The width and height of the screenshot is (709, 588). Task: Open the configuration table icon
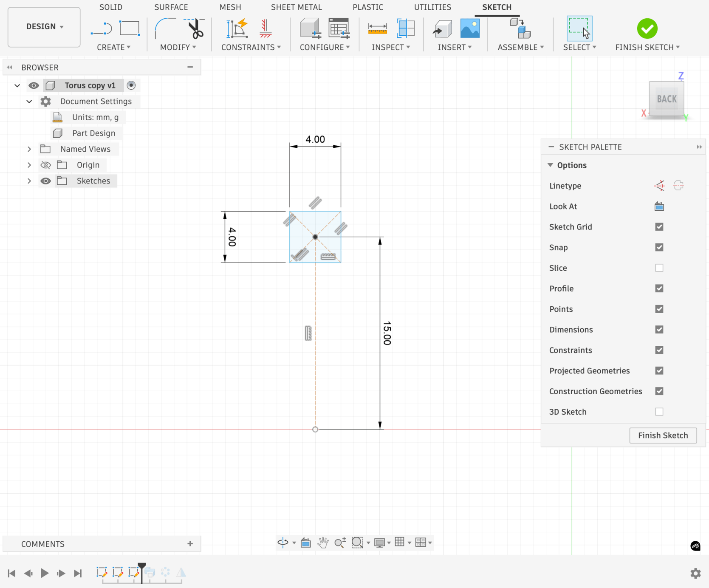click(x=339, y=28)
